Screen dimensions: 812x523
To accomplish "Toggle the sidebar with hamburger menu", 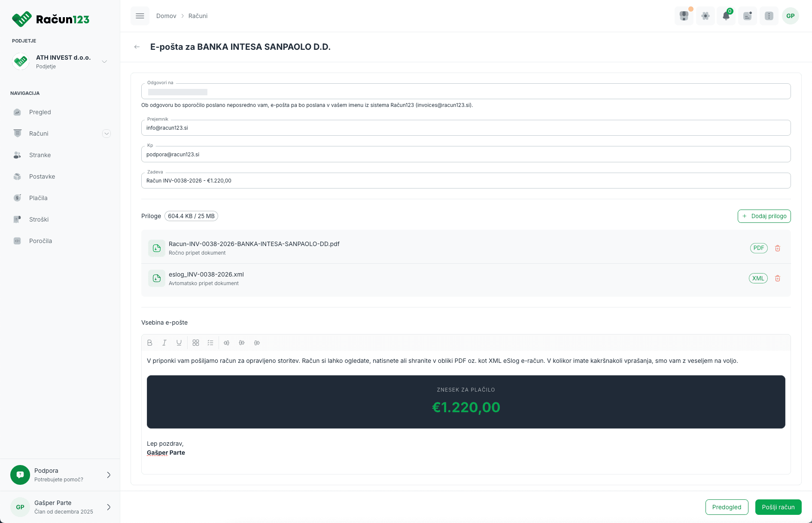I will coord(140,16).
